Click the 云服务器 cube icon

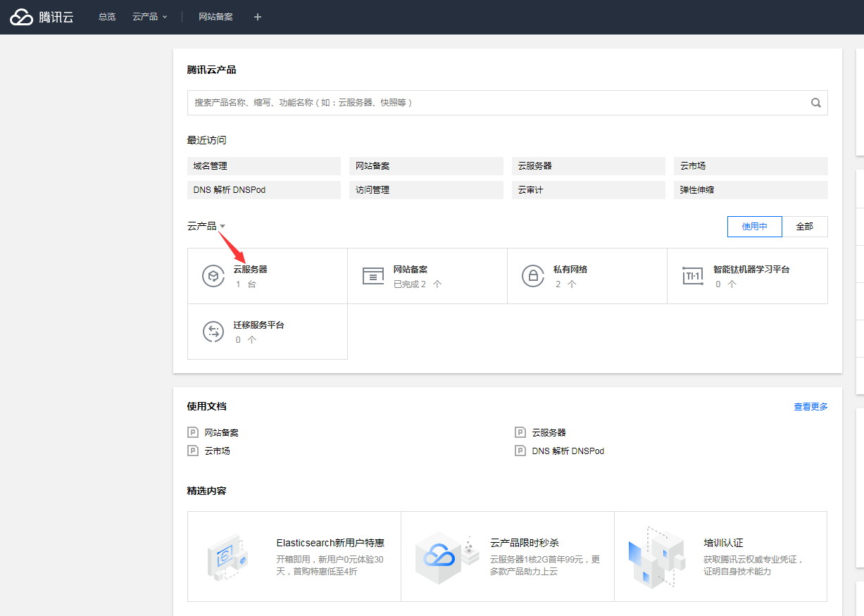(213, 276)
